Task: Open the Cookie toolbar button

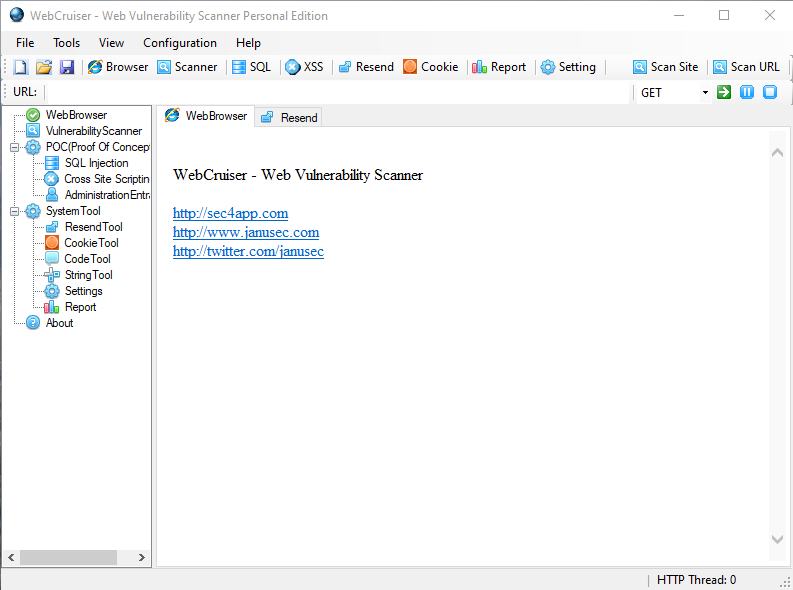Action: click(x=431, y=67)
